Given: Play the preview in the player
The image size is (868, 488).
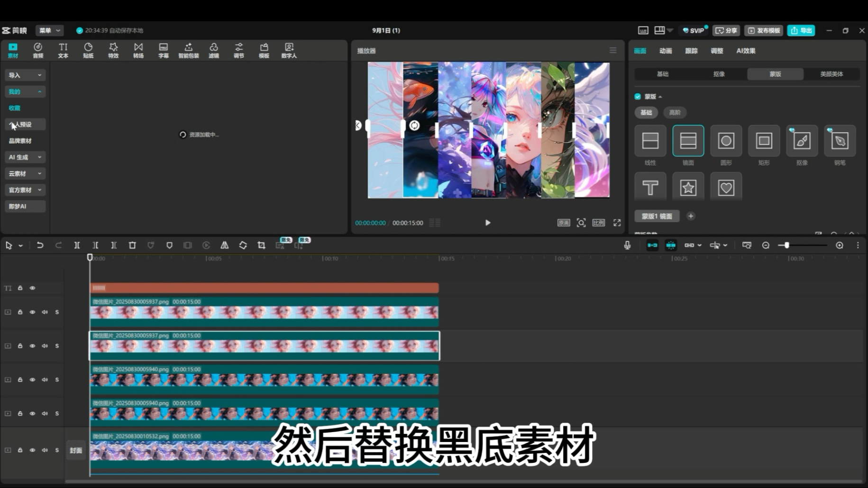Looking at the screenshot, I should (x=488, y=223).
